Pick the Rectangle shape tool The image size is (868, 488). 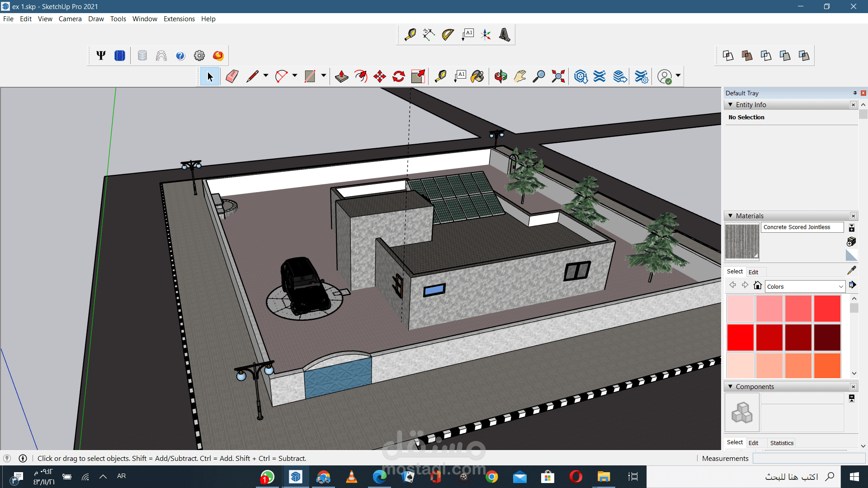tap(310, 76)
